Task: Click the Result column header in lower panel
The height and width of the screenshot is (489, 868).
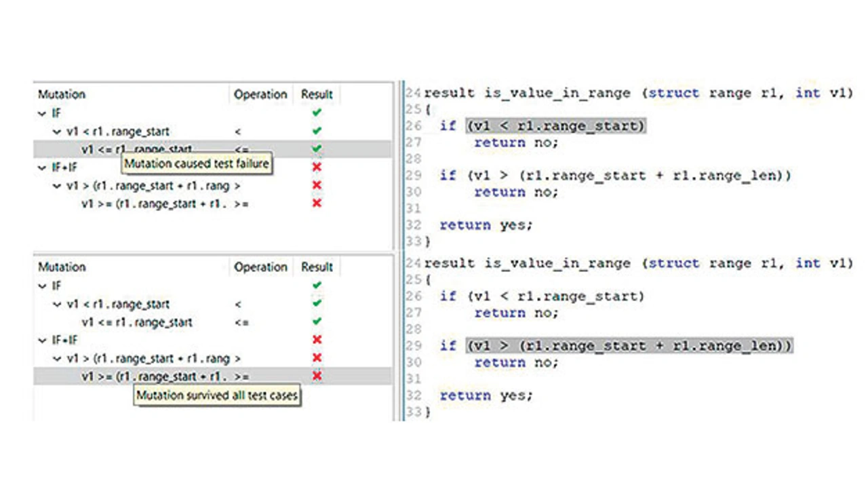Action: (x=317, y=267)
